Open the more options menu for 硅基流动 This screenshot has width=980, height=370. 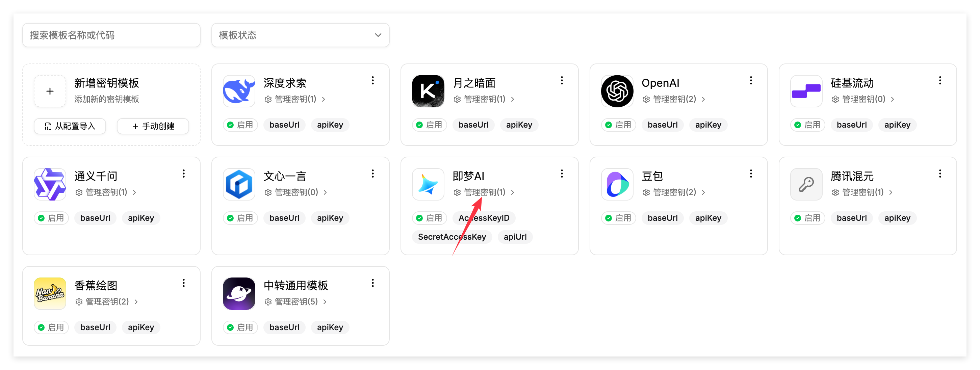[x=940, y=81]
